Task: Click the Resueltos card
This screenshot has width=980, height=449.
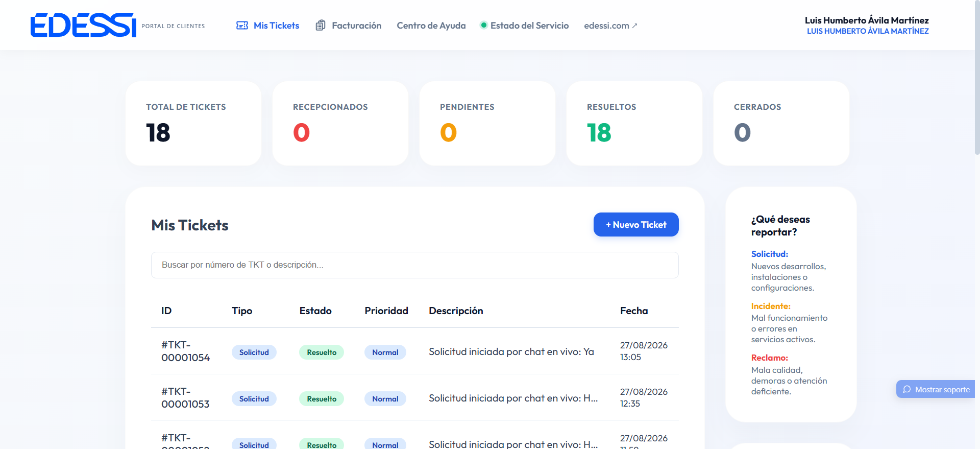Action: pyautogui.click(x=634, y=123)
